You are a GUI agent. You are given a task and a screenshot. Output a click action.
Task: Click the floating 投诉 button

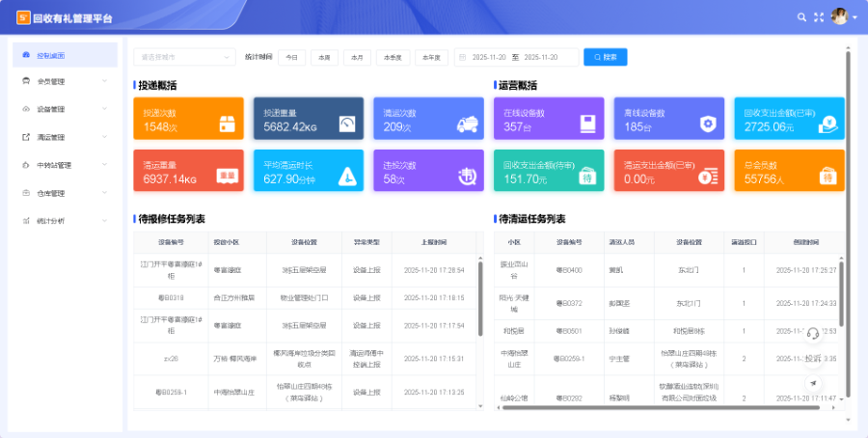(x=813, y=358)
